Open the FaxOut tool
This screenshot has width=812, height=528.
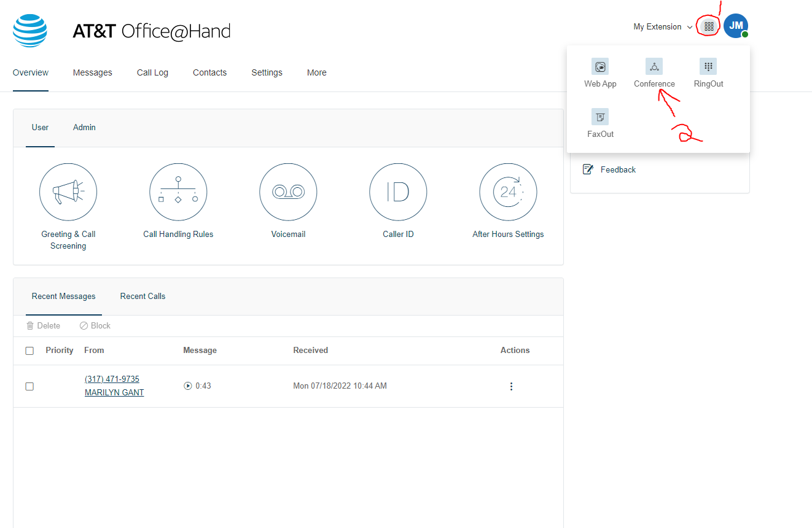pos(600,123)
